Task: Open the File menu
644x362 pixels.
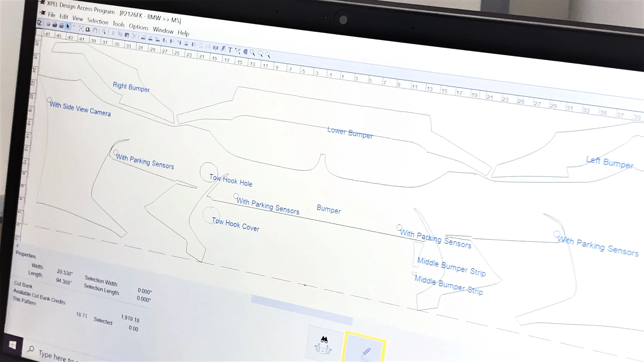Action: tap(52, 15)
